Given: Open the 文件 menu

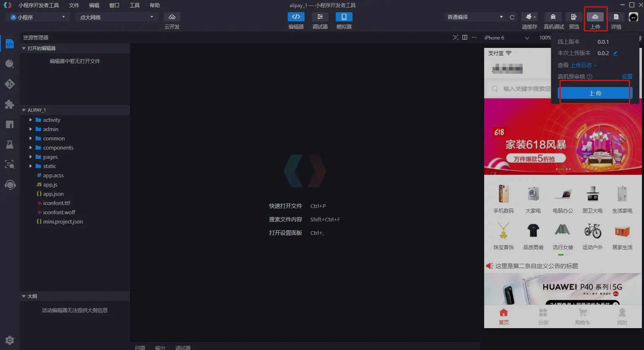Looking at the screenshot, I should coord(74,5).
